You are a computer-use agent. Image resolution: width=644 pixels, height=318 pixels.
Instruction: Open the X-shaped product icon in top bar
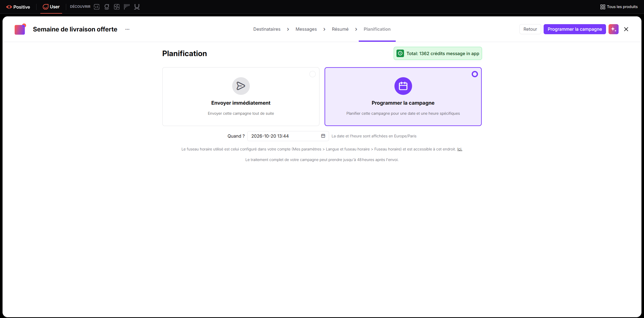pyautogui.click(x=137, y=7)
